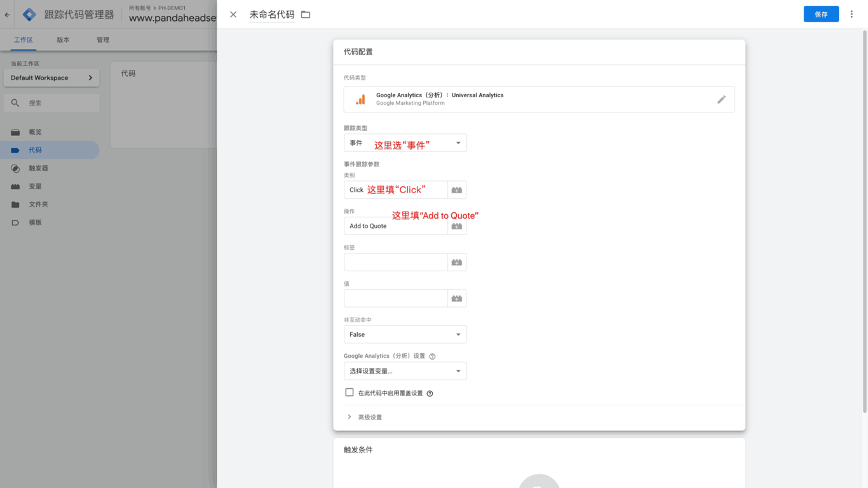Switch to the 版本 tab
Viewport: 868px width, 488px height.
[63, 40]
